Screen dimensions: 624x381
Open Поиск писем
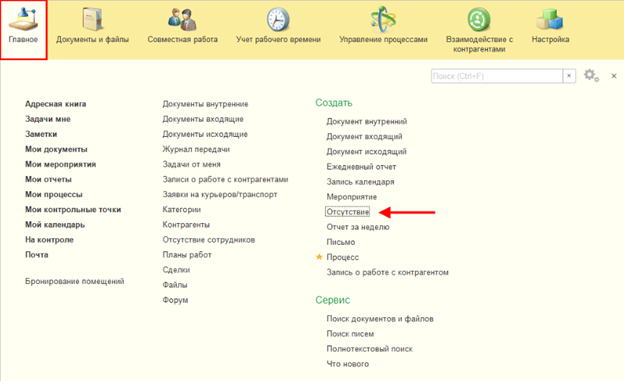tap(350, 334)
